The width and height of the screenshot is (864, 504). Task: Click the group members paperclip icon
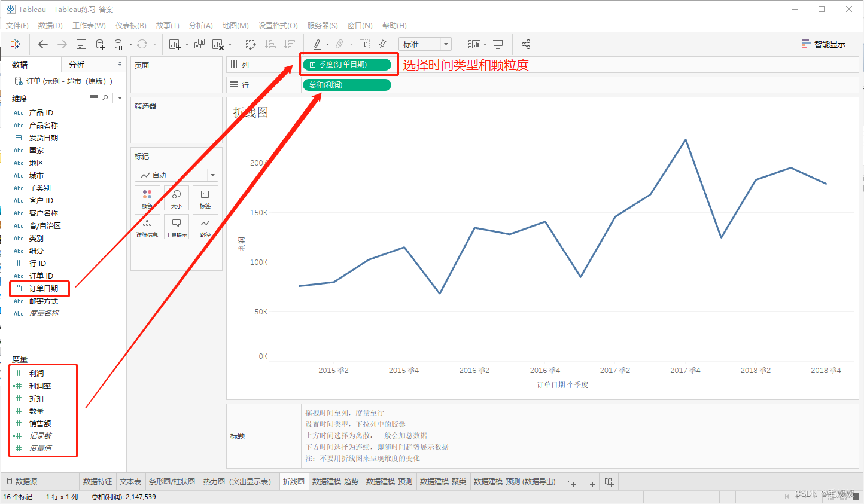[x=339, y=44]
